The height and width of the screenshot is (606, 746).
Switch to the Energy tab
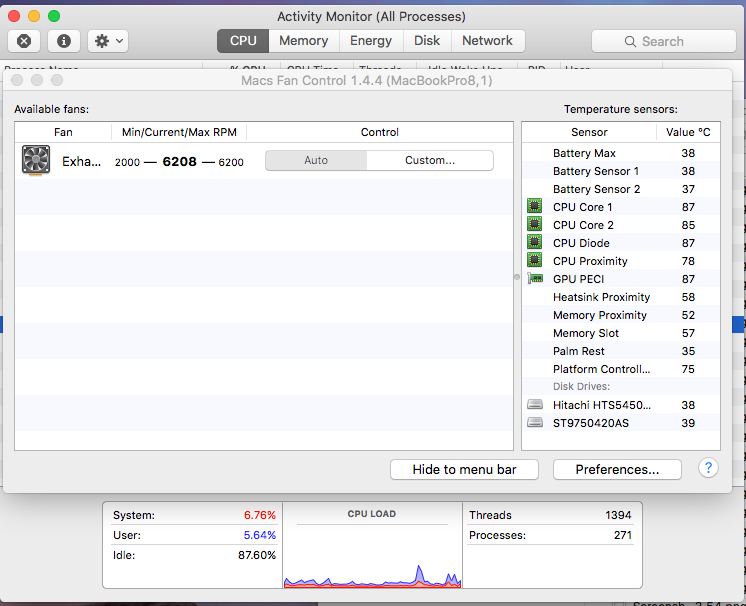(371, 41)
